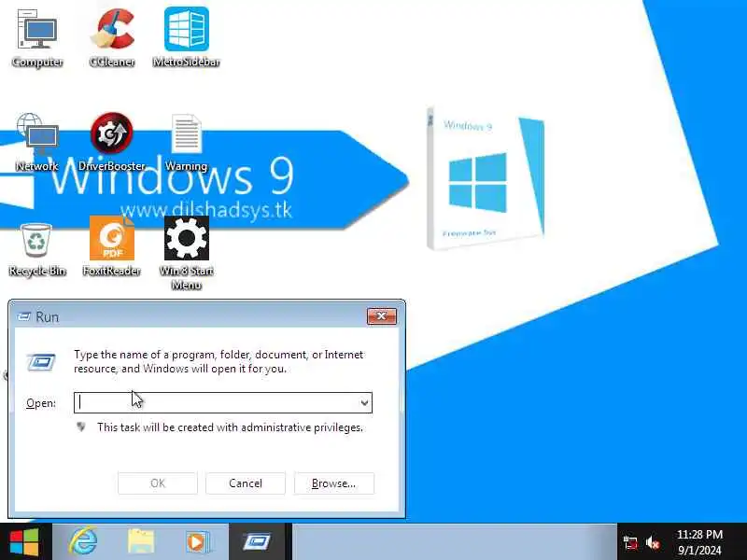Click the Run taskbar button
The width and height of the screenshot is (747, 560).
(258, 542)
